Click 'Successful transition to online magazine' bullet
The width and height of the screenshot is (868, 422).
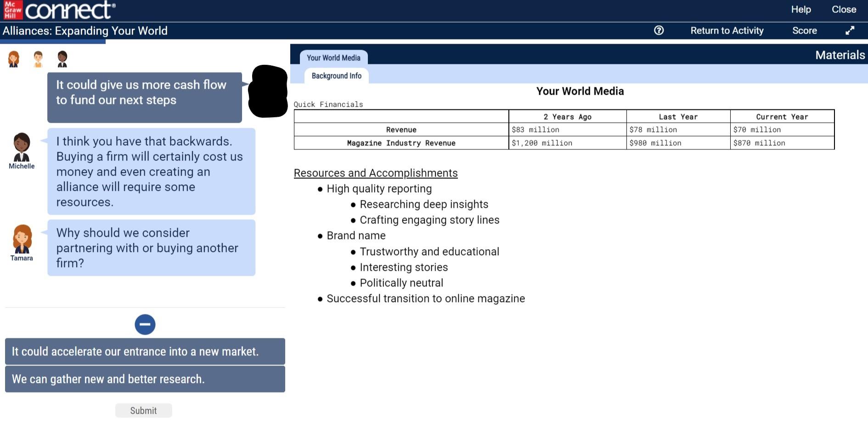pyautogui.click(x=426, y=298)
